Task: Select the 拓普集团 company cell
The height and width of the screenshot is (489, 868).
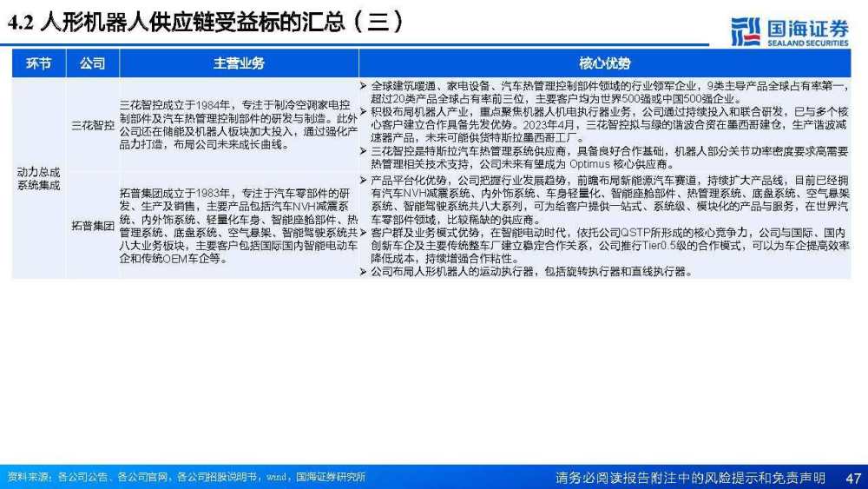Action: 93,226
